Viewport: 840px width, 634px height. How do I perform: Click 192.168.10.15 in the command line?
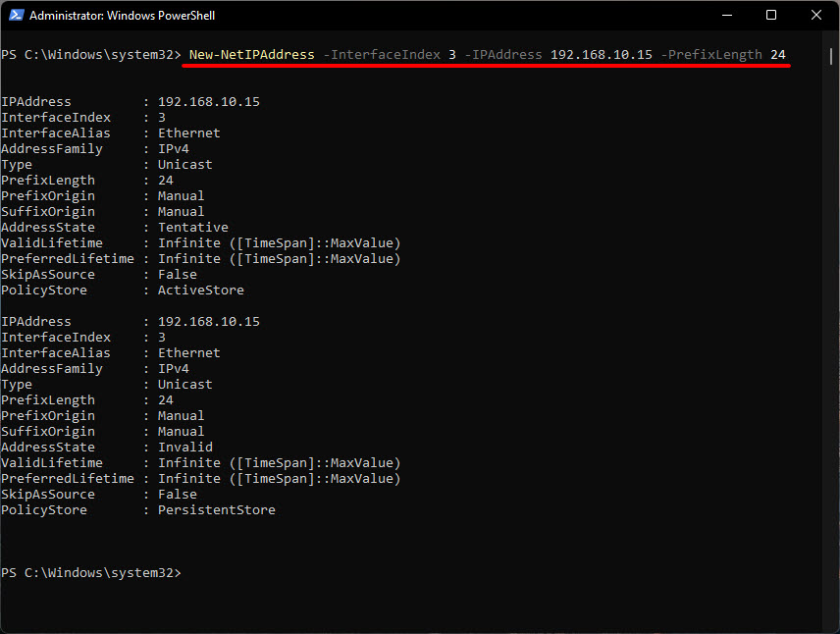(x=602, y=55)
